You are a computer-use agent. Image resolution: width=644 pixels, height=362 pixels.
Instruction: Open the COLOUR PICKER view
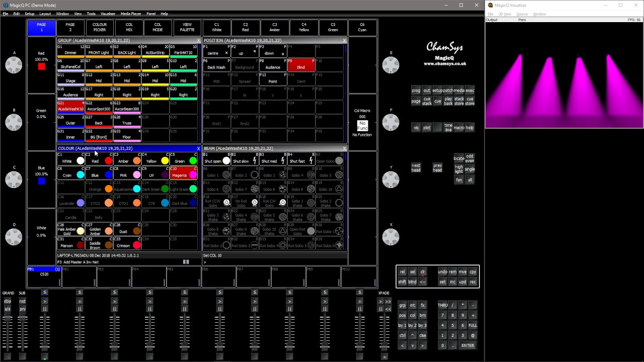(x=100, y=27)
